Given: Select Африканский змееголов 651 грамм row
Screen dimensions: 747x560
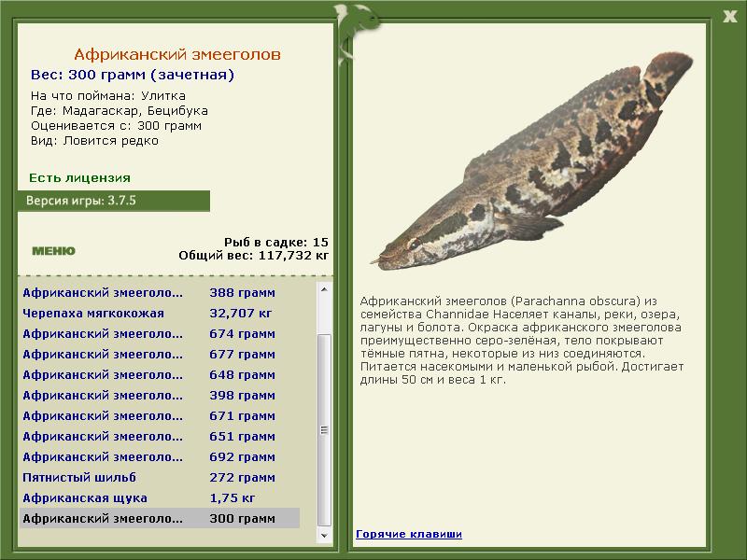Looking at the screenshot, I should point(160,436).
